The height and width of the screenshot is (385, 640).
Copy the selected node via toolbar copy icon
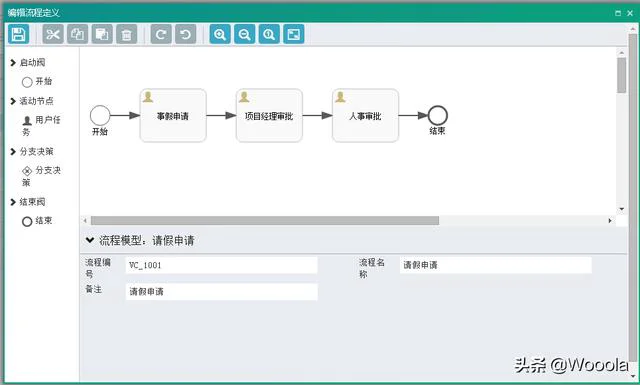(78, 34)
